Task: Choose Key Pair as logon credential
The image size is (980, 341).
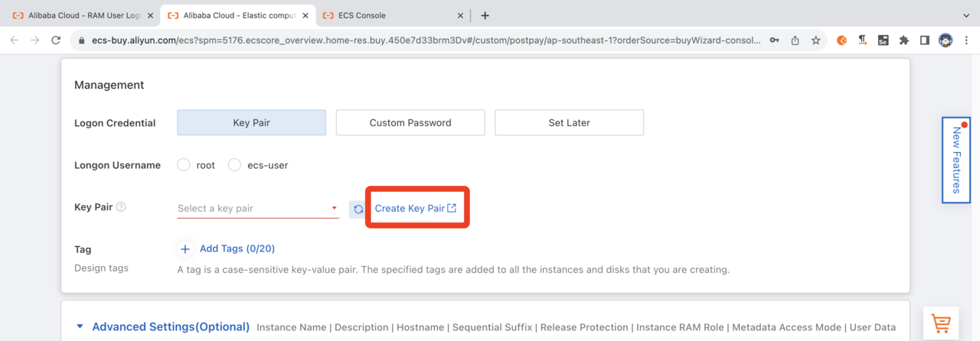Action: [x=251, y=122]
